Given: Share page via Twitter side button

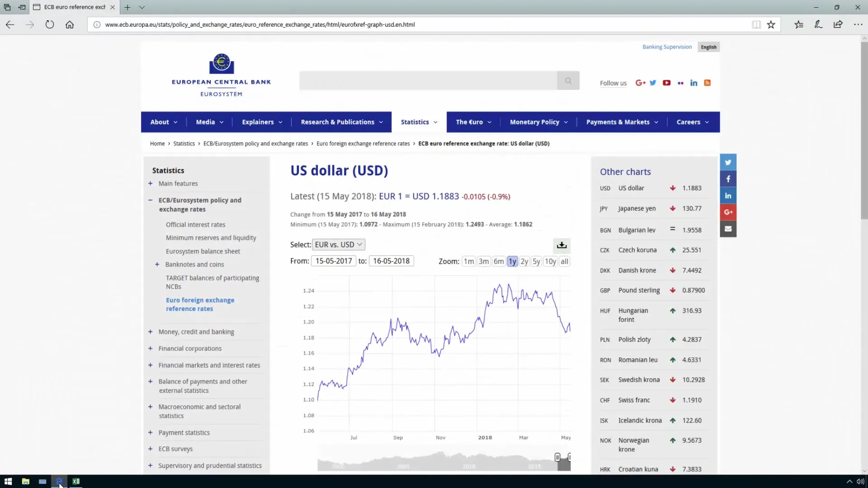Looking at the screenshot, I should tap(728, 162).
